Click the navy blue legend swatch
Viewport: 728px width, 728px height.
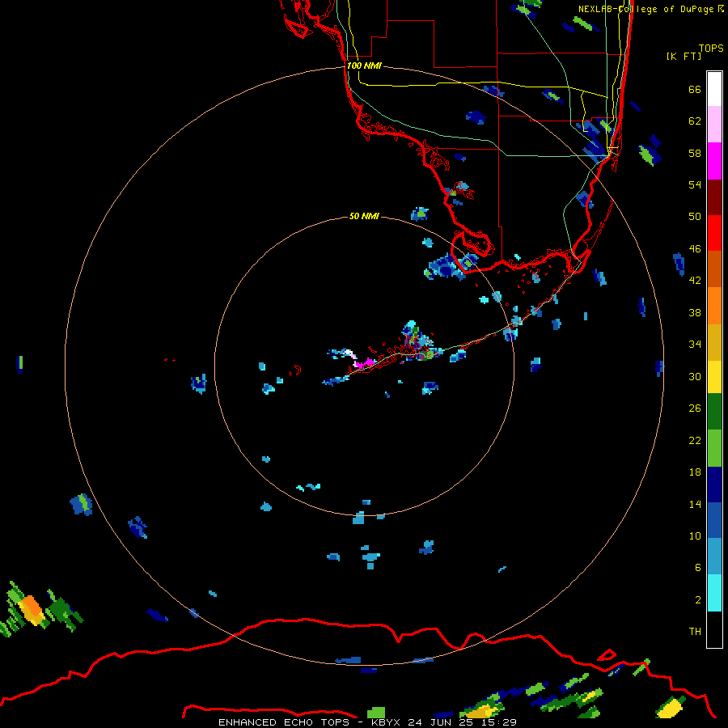click(x=714, y=485)
